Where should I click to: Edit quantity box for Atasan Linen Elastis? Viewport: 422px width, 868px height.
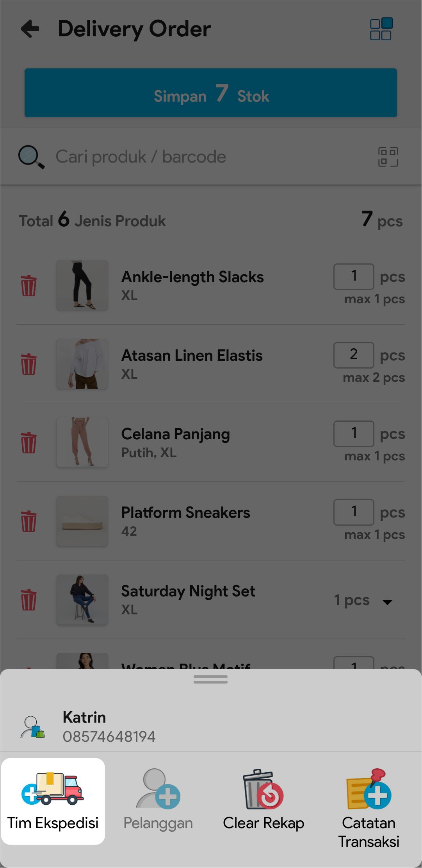tap(354, 355)
